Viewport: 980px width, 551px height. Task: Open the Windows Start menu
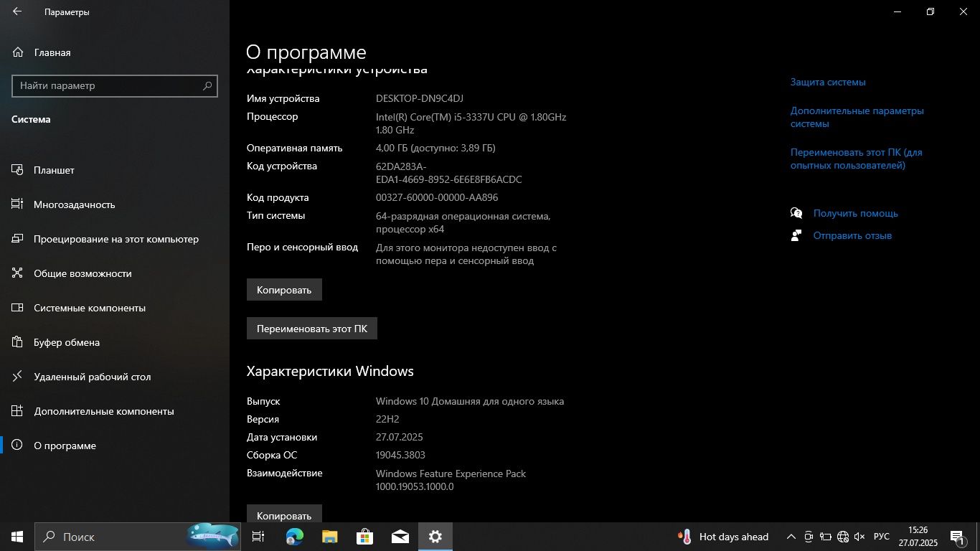[17, 537]
